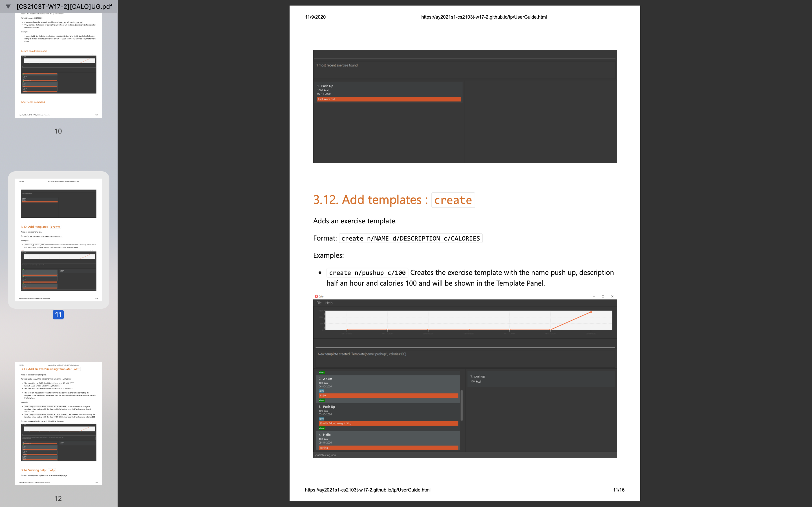Click Help menu in Calo screenshot
Image resolution: width=812 pixels, height=507 pixels.
point(329,303)
